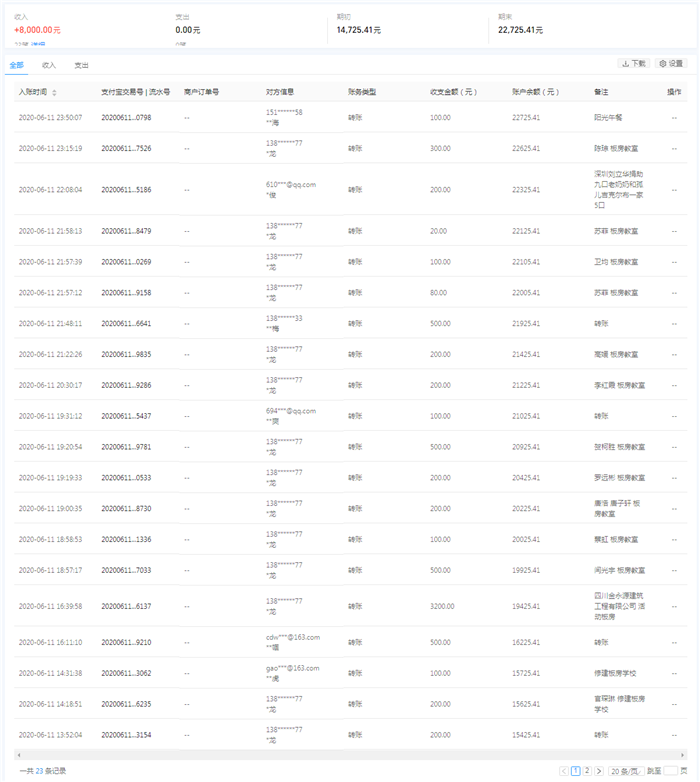Sort by 入账时间 using the sort arrows
This screenshot has height=782, width=700.
[x=54, y=92]
